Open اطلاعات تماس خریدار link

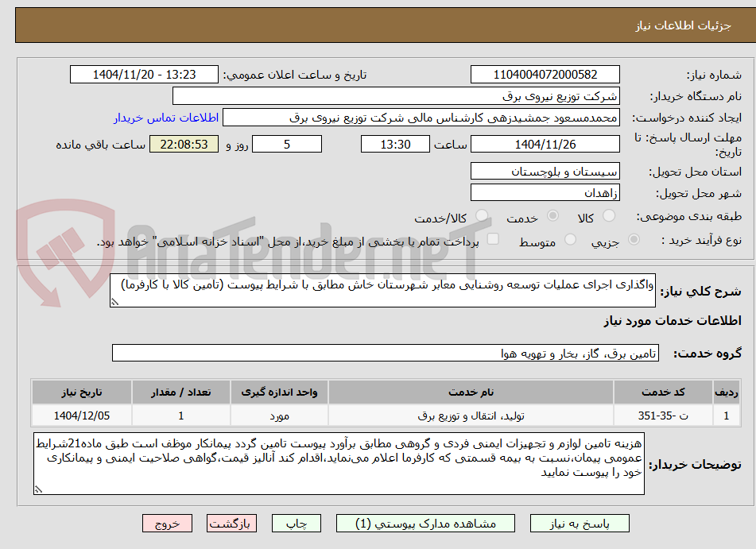pos(166,118)
